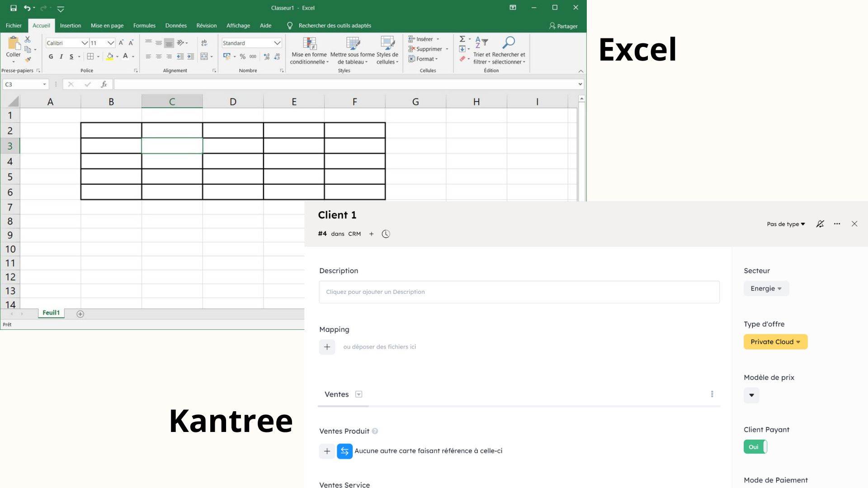Open Trier et filtrer menu

(481, 51)
